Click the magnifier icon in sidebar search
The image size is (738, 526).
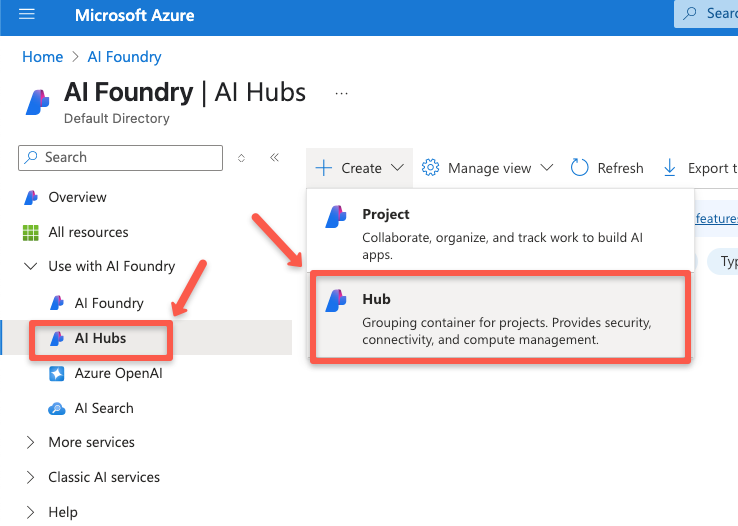[31, 157]
